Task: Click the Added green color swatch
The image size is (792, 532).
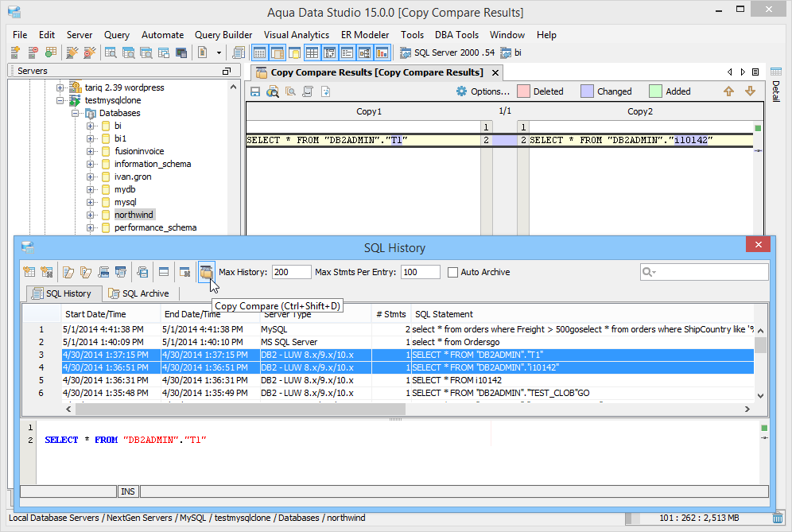Action: pyautogui.click(x=655, y=91)
